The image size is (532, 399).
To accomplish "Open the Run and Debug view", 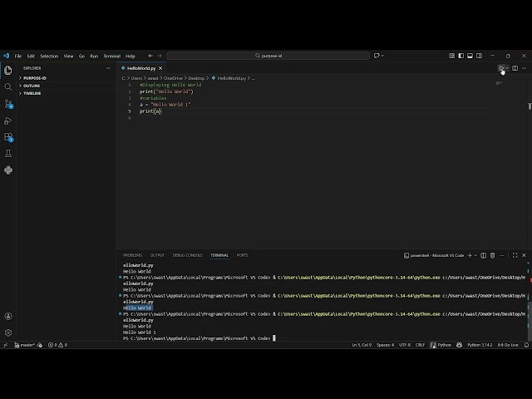I will pyautogui.click(x=8, y=121).
